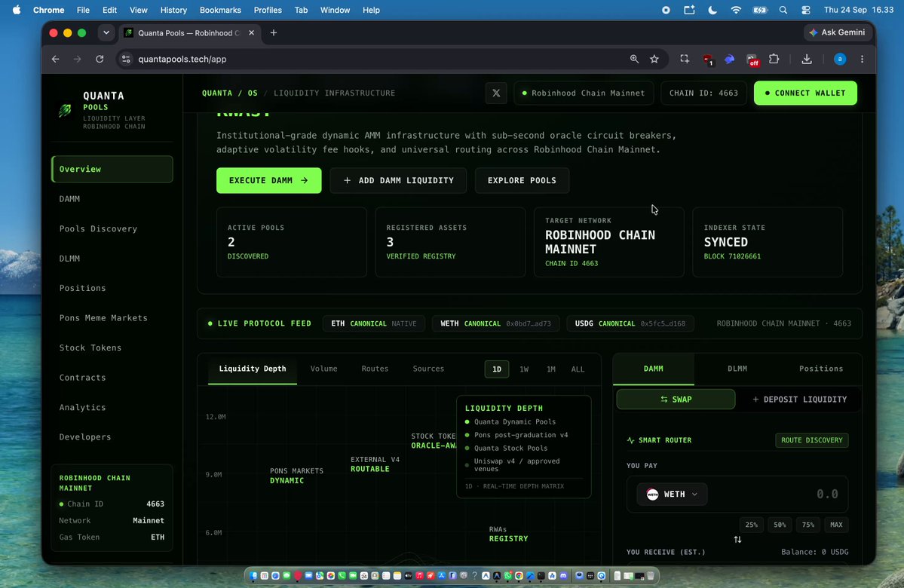The height and width of the screenshot is (588, 904).
Task: Bookmark page with the star icon
Action: 654,59
